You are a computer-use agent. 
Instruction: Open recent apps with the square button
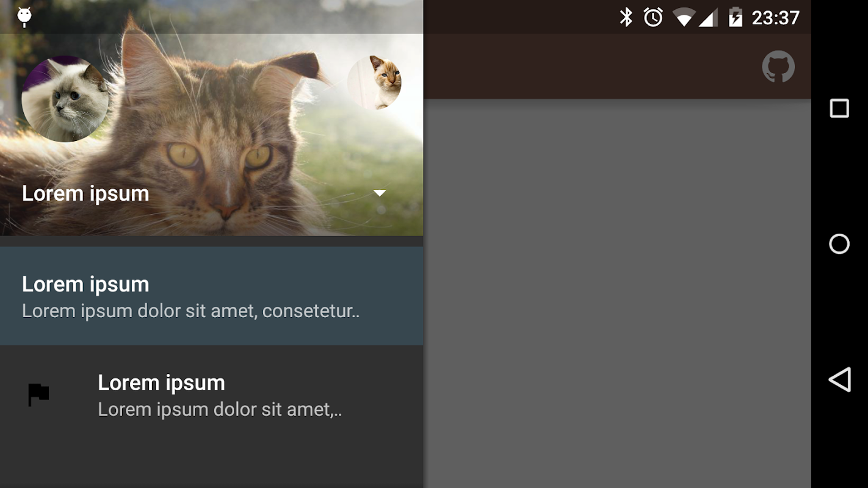[839, 109]
